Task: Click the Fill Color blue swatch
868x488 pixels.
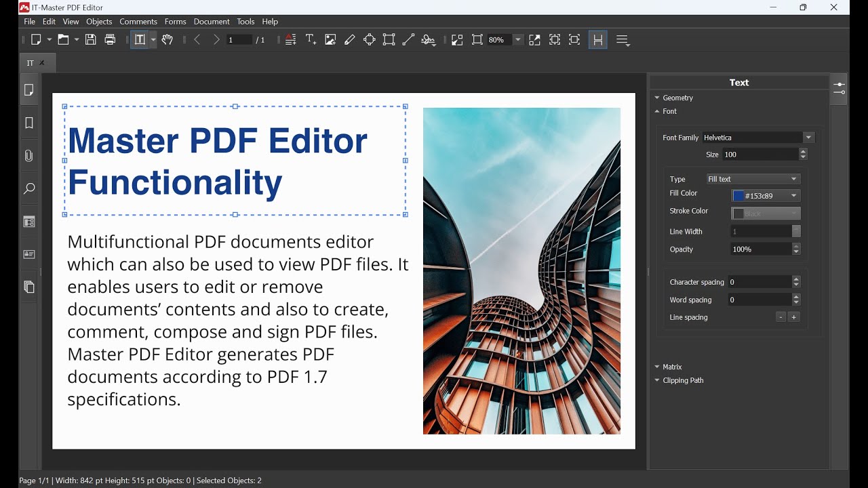Action: pyautogui.click(x=738, y=196)
